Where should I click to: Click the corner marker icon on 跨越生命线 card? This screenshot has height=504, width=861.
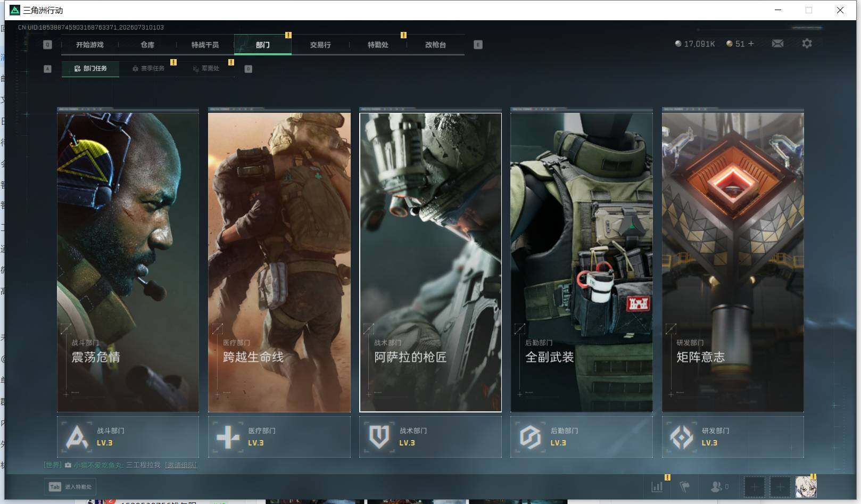point(217,329)
